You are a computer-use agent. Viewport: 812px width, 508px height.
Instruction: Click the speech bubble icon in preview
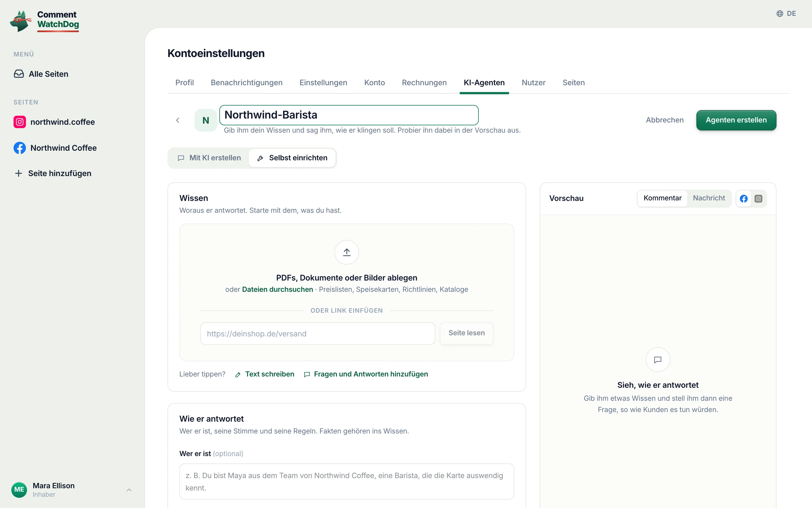[x=658, y=360]
